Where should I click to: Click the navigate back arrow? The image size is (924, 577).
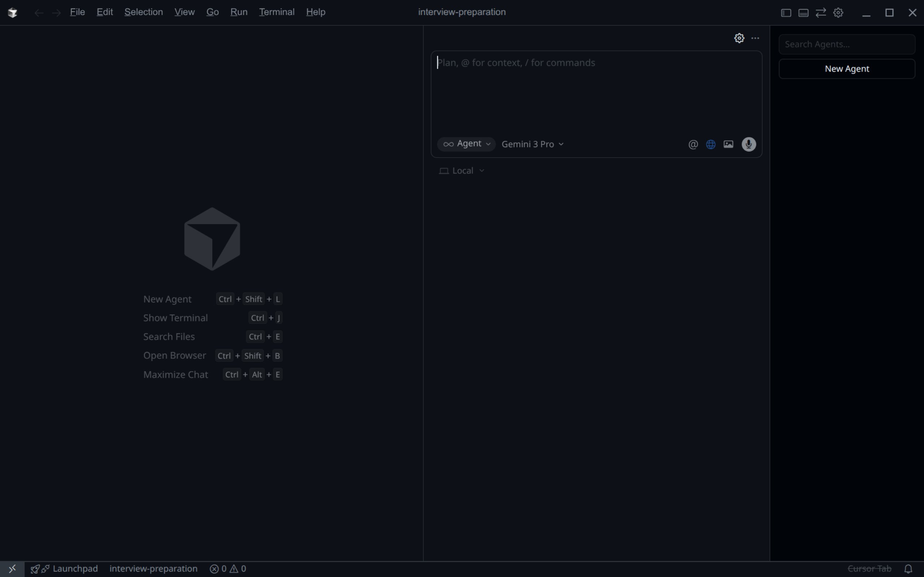(x=39, y=12)
